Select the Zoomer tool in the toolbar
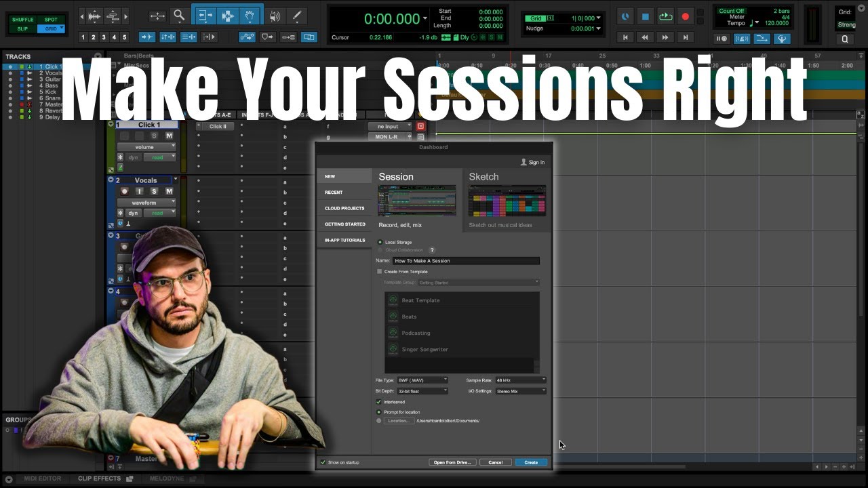 178,16
